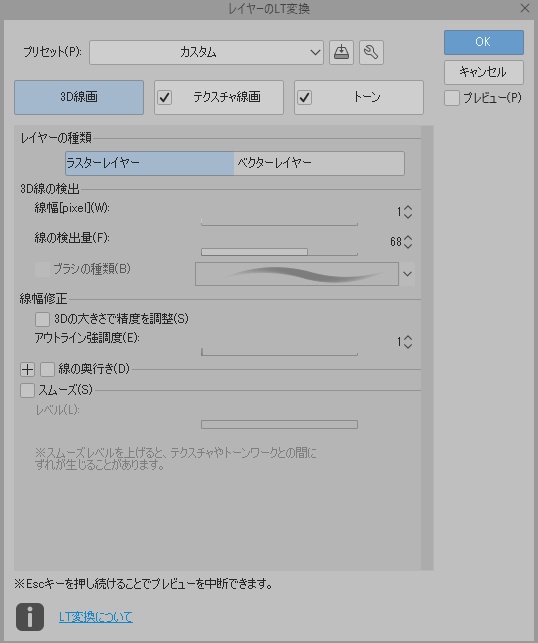
Task: Toggle the ブラシの種類 checkbox
Action: 42,269
